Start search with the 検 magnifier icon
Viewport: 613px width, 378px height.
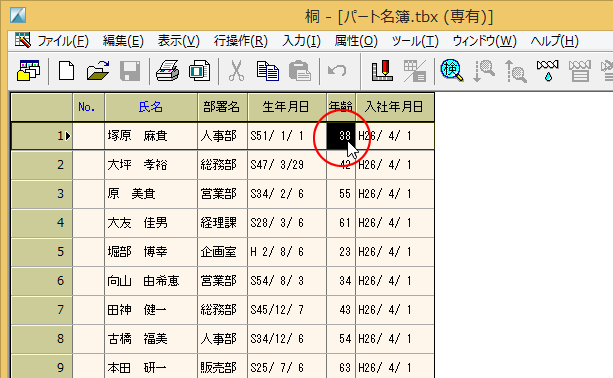coord(452,71)
